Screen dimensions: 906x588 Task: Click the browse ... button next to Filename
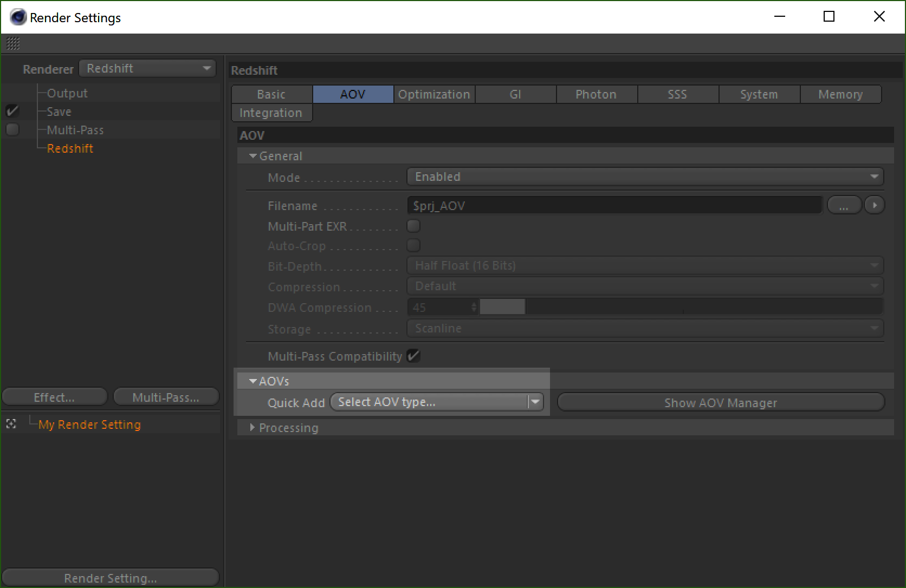[x=844, y=205]
